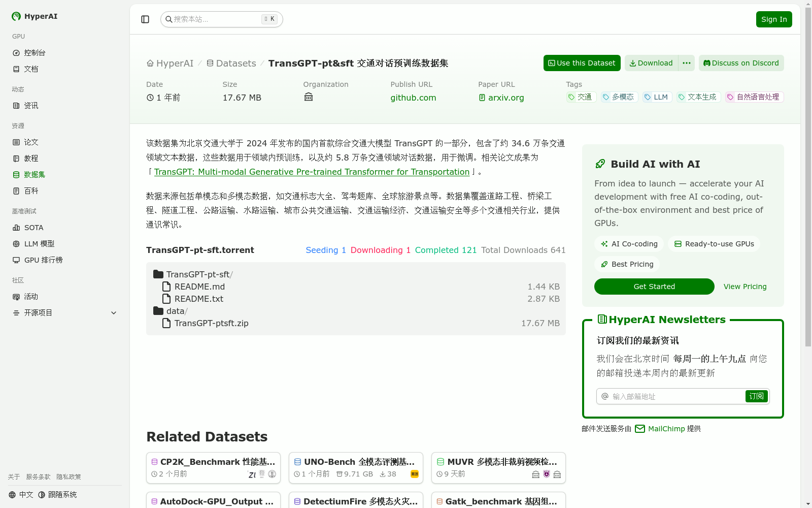Viewport: 812px width, 508px height.
Task: Click the Best Pricing chip
Action: (627, 264)
